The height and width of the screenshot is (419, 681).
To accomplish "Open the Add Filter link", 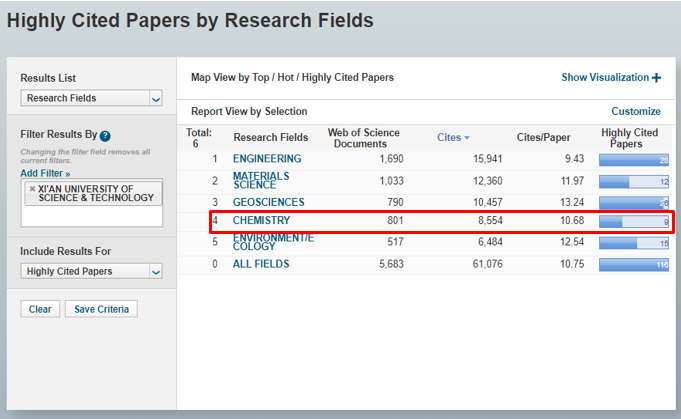I will coord(45,173).
